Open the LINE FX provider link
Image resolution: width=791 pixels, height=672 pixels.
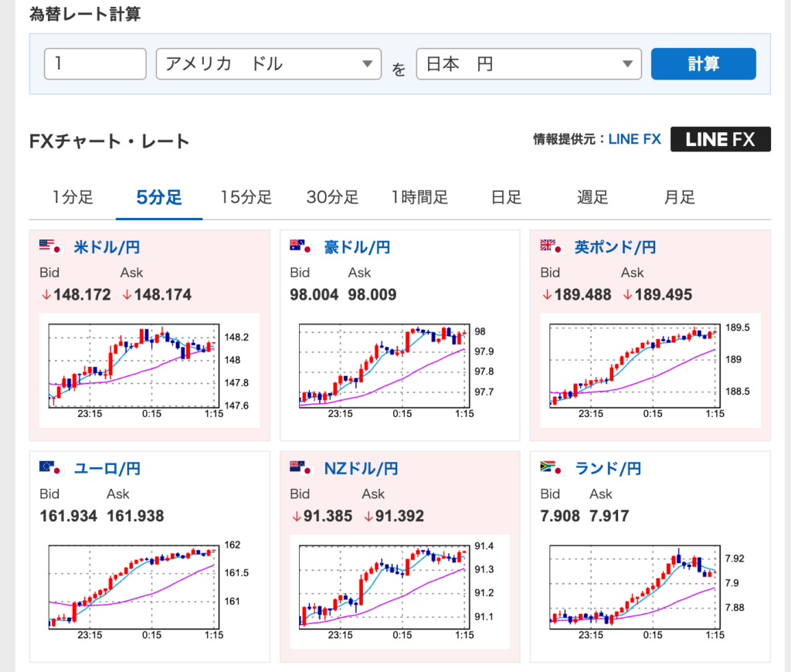coord(634,140)
